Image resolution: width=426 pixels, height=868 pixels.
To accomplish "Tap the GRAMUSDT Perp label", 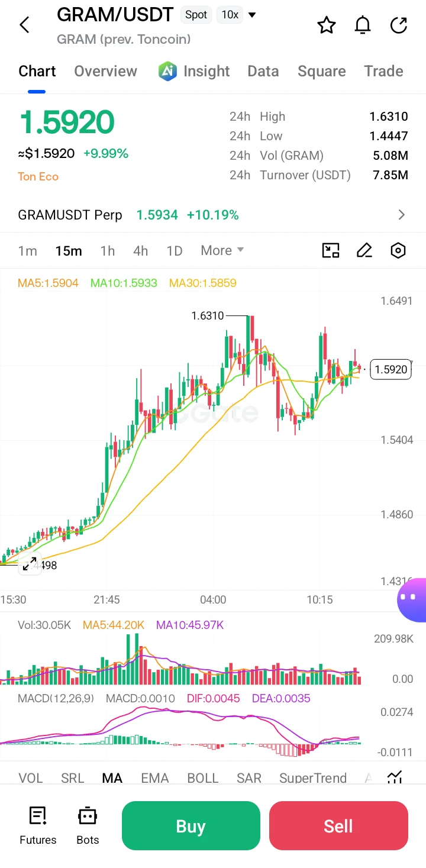I will pyautogui.click(x=70, y=215).
